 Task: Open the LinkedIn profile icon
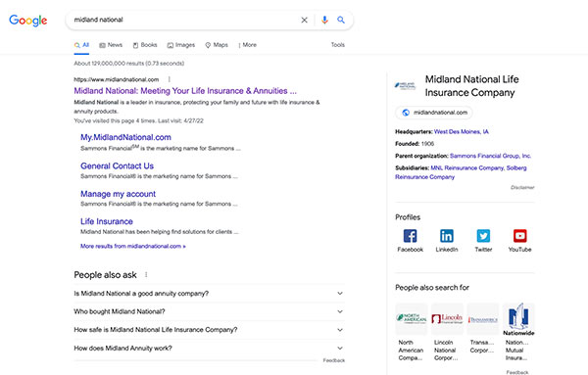pos(447,236)
